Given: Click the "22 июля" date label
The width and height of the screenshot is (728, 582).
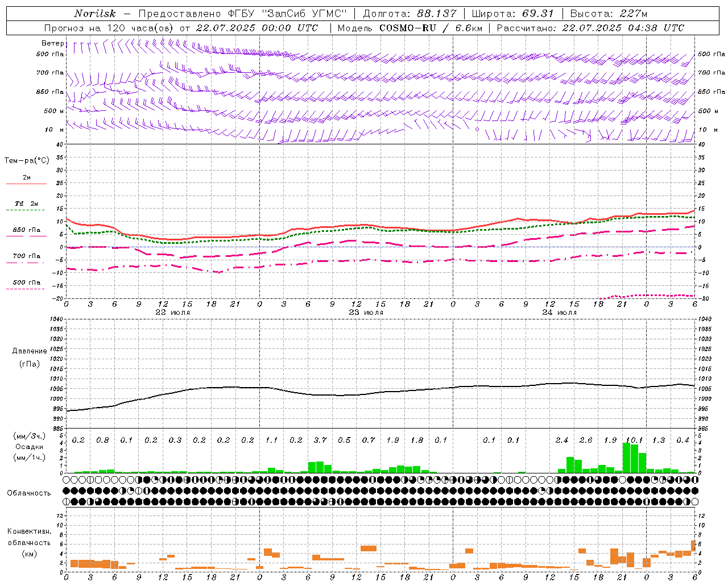Looking at the screenshot, I should (x=173, y=313).
